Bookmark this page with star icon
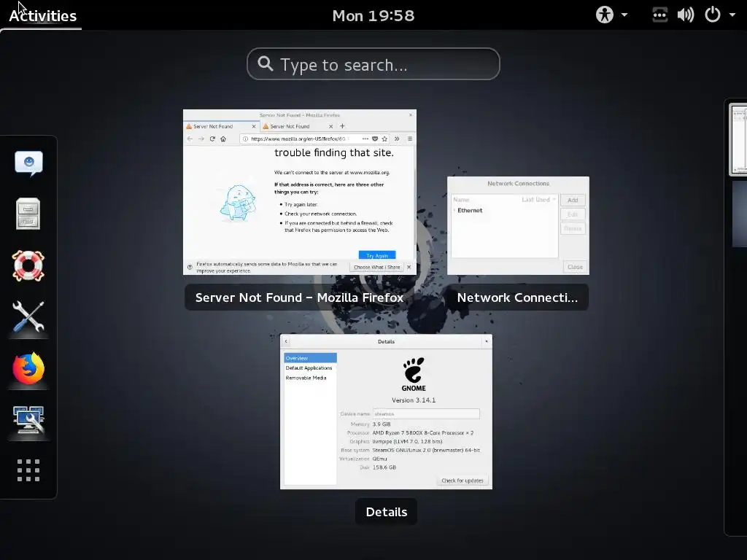The height and width of the screenshot is (560, 747). tap(384, 139)
